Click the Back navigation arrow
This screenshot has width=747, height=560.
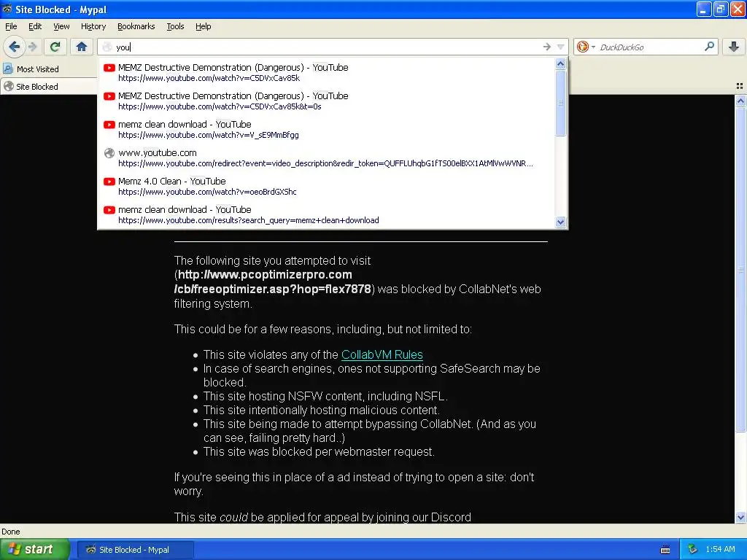click(x=15, y=47)
